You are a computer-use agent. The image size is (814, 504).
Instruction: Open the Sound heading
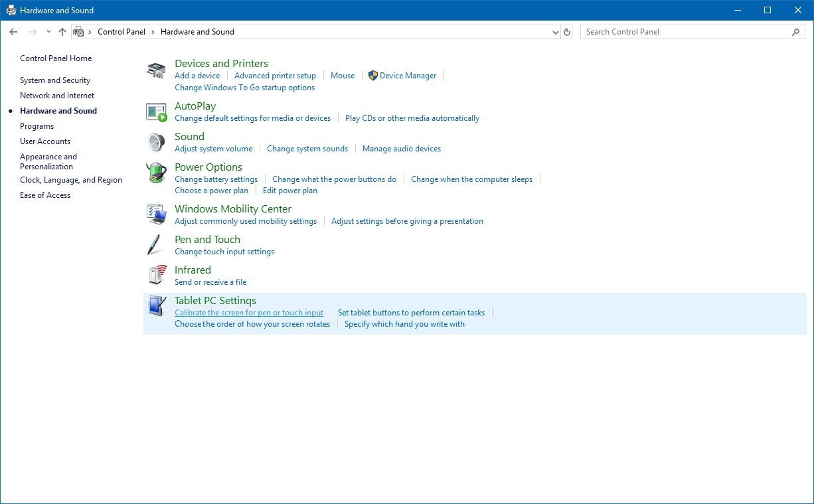189,137
